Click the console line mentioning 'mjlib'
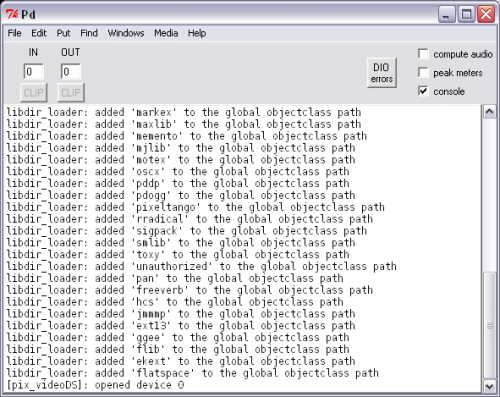This screenshot has width=500, height=397. tap(181, 148)
